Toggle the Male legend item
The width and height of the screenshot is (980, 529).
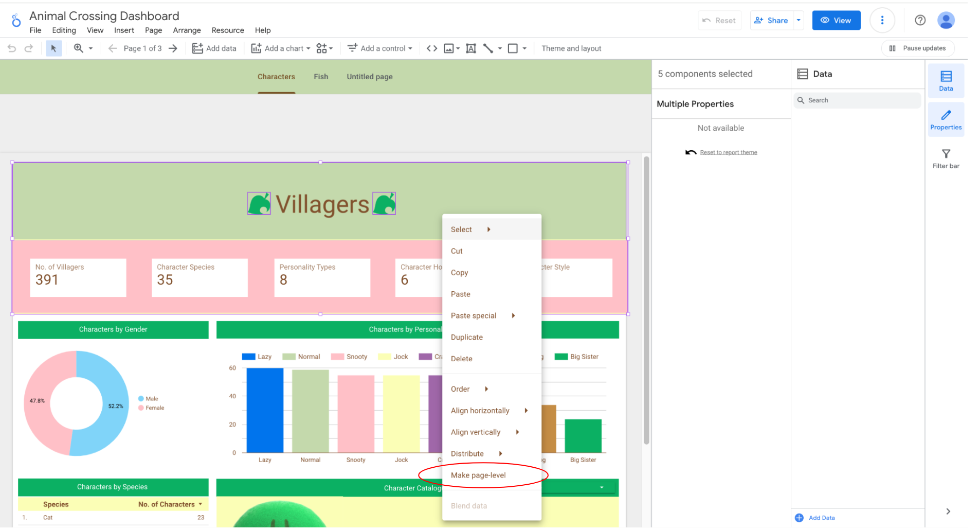coord(148,399)
